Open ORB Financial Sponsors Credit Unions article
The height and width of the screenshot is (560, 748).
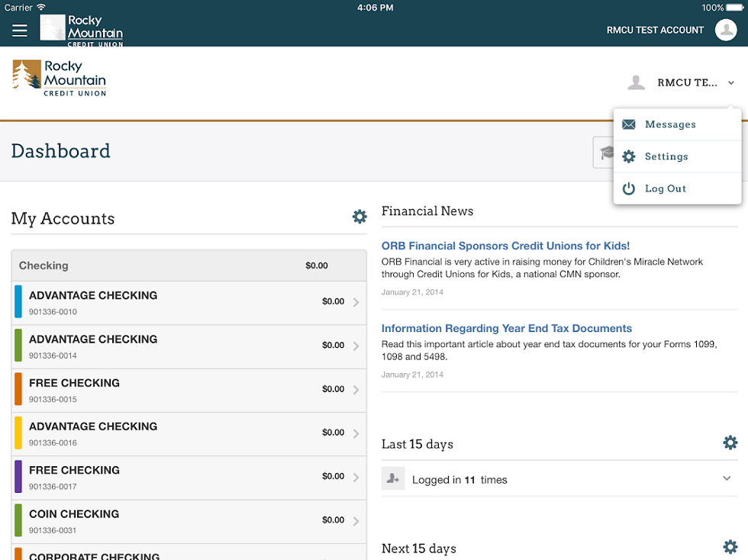505,246
